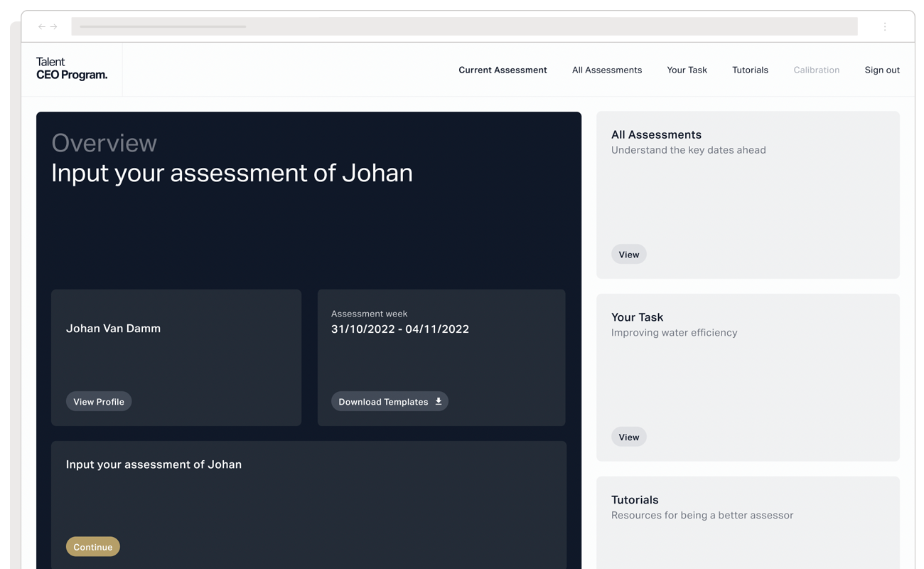Click the Tutorials card title

tap(635, 499)
